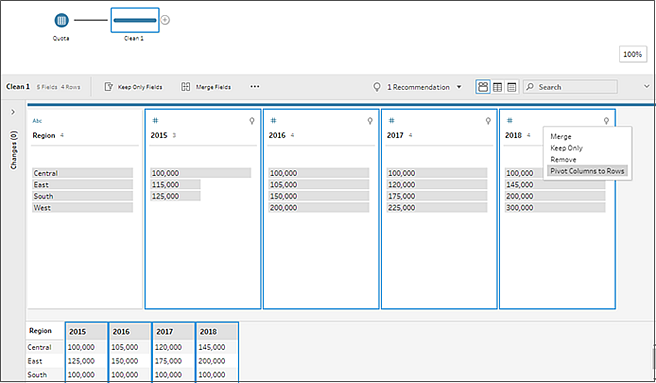Screen dimensions: 656x383
Task: Click the 2017 field name in profile card
Action: pyautogui.click(x=395, y=135)
